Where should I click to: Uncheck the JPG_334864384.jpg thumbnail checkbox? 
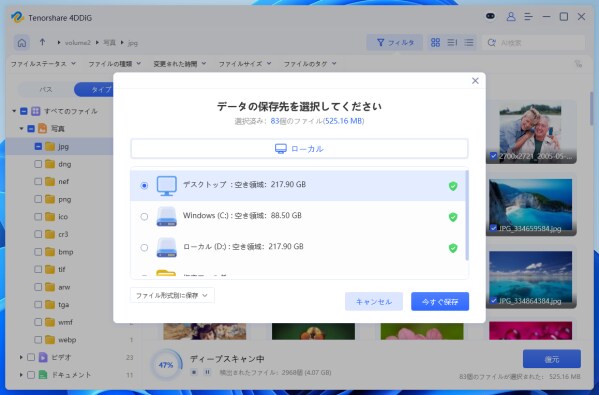click(493, 300)
